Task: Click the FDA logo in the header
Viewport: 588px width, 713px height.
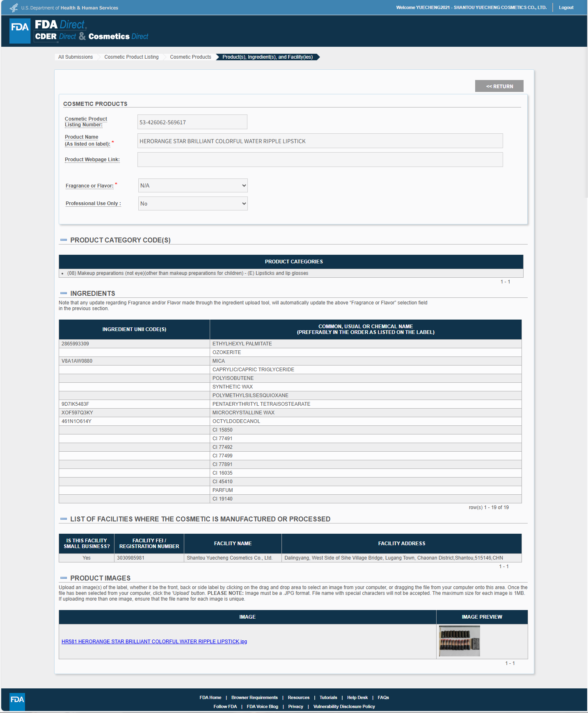Action: (20, 31)
